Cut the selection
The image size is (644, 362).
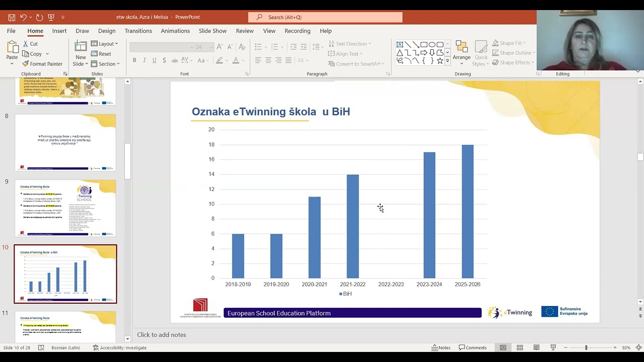click(x=30, y=44)
